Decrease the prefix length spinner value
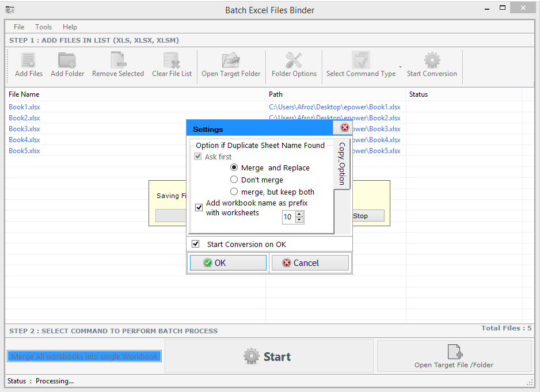The image size is (540, 392). (x=299, y=220)
